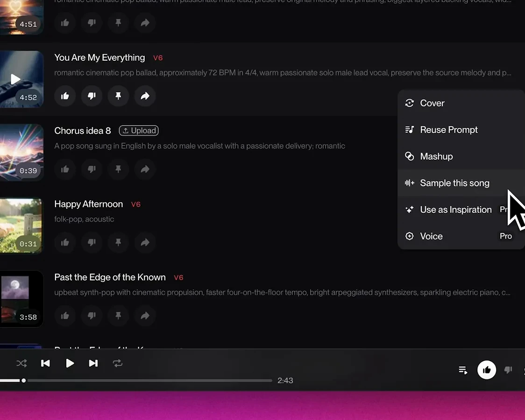Pin the Chorus idea 8 track
The width and height of the screenshot is (525, 420).
118,169
